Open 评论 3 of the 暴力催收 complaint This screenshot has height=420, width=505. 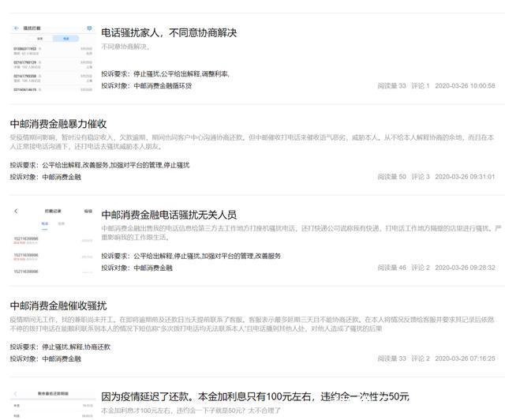click(x=421, y=177)
